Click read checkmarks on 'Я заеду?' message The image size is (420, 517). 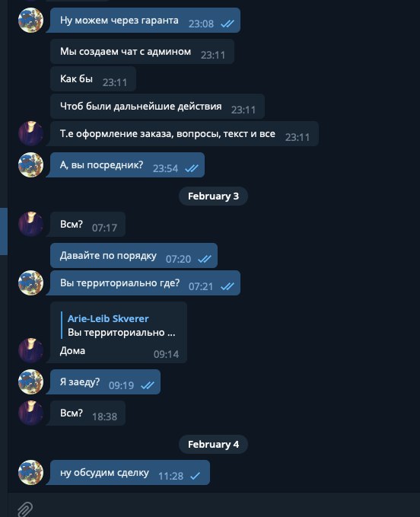[148, 385]
